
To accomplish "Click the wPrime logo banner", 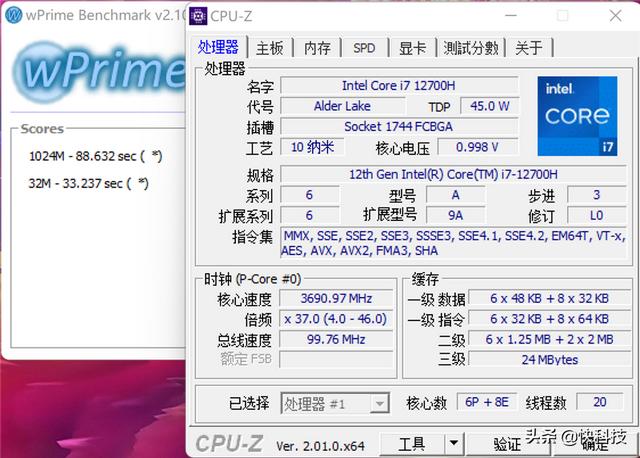I will 95,72.
